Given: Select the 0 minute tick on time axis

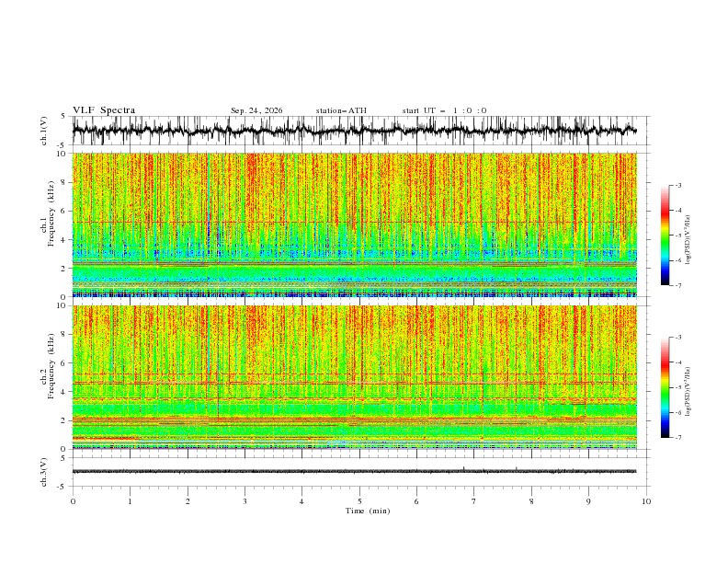Looking at the screenshot, I should coord(73,501).
